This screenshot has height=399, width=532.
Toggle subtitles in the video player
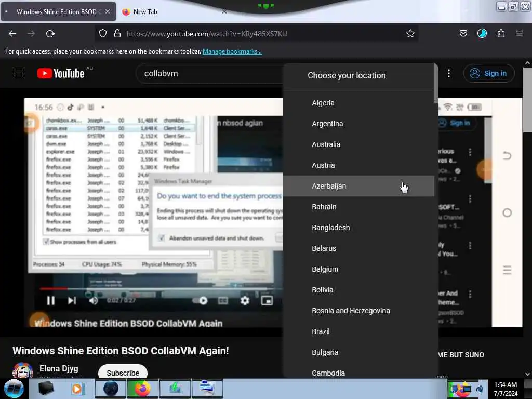[222, 301]
